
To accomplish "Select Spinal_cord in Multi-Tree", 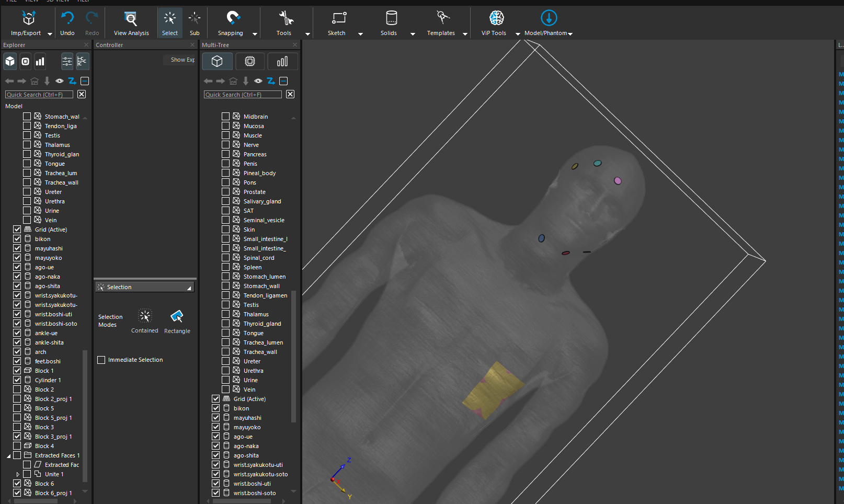I will pos(259,258).
